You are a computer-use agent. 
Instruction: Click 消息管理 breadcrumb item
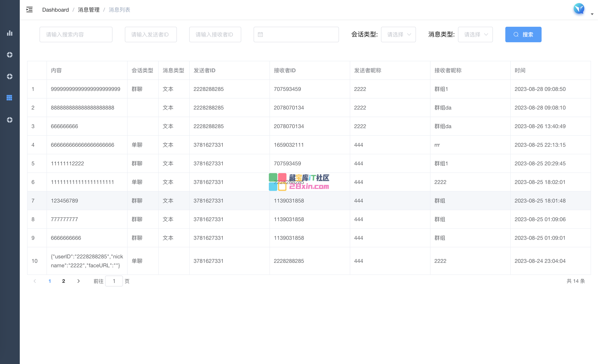89,10
